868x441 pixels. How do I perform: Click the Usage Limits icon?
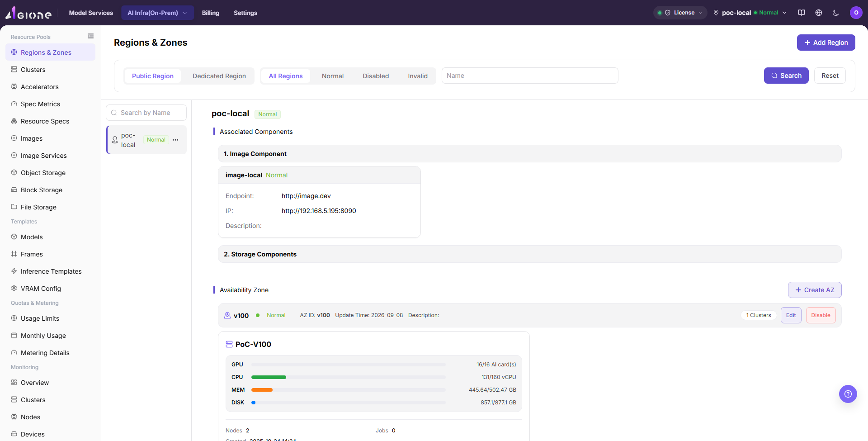point(14,318)
